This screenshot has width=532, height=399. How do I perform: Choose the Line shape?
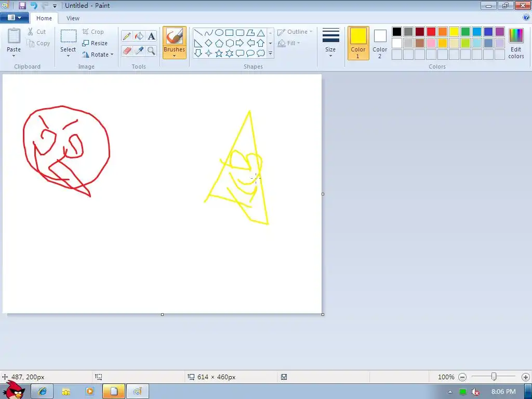[198, 33]
